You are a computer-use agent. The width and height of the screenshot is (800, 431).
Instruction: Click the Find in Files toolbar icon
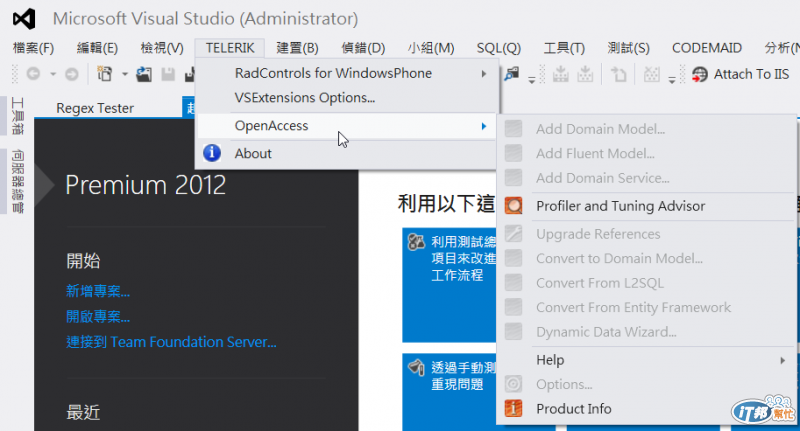pos(511,74)
